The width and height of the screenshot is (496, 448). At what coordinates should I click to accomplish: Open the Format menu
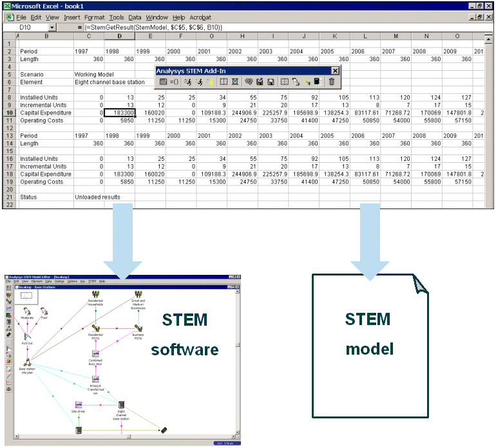pyautogui.click(x=94, y=17)
